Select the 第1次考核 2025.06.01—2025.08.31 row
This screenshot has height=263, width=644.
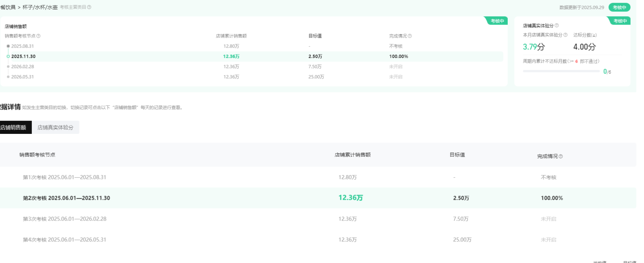click(64, 177)
